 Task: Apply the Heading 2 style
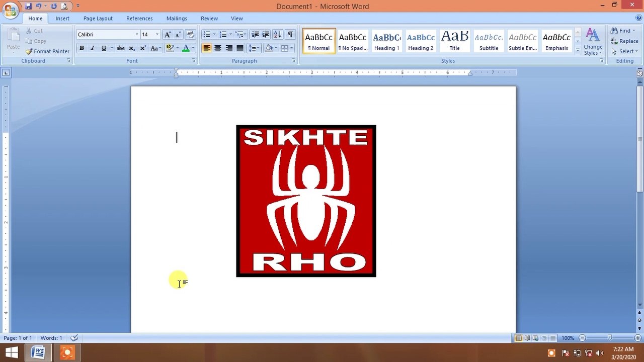click(421, 41)
